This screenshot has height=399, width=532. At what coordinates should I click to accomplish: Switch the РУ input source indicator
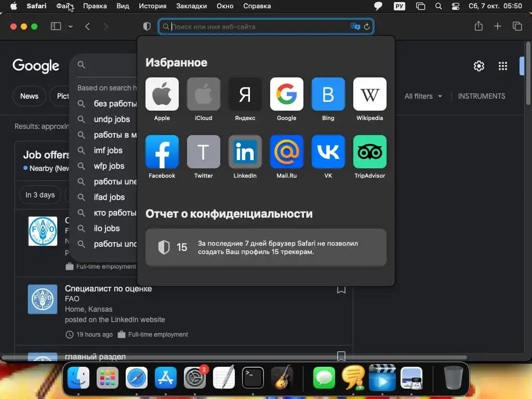400,6
